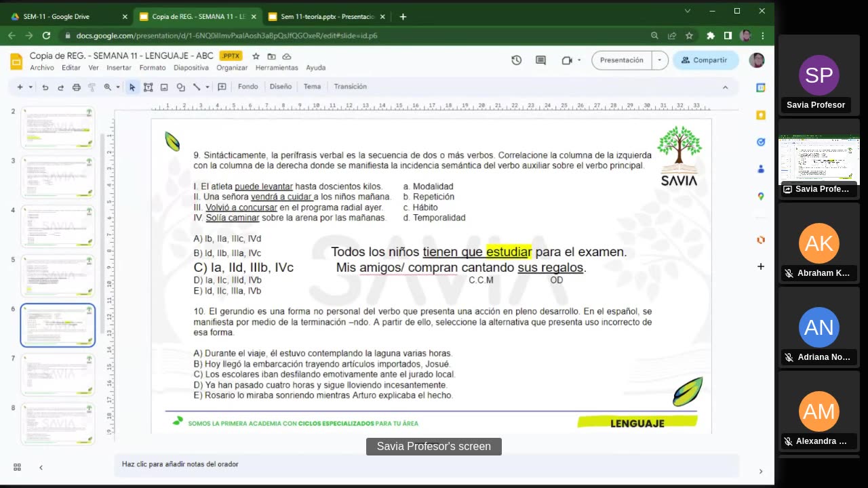
Task: Open the new slide layout dropdown arrow
Action: click(30, 87)
